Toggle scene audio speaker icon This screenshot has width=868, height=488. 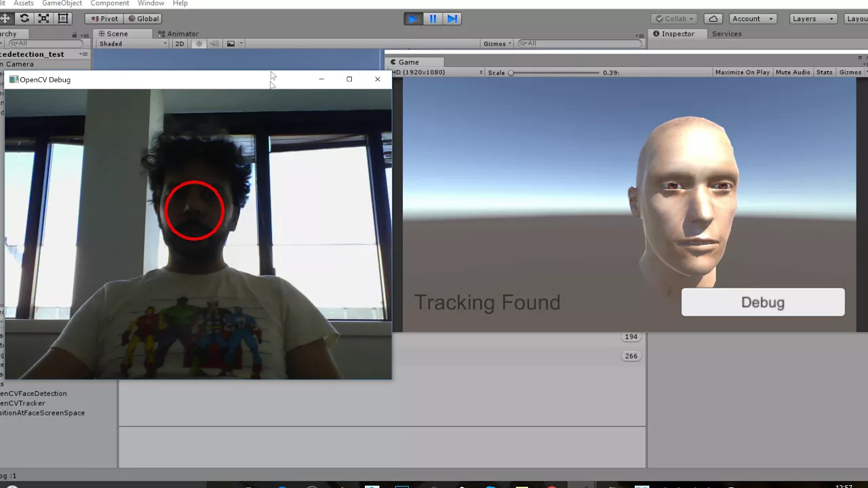(x=214, y=43)
